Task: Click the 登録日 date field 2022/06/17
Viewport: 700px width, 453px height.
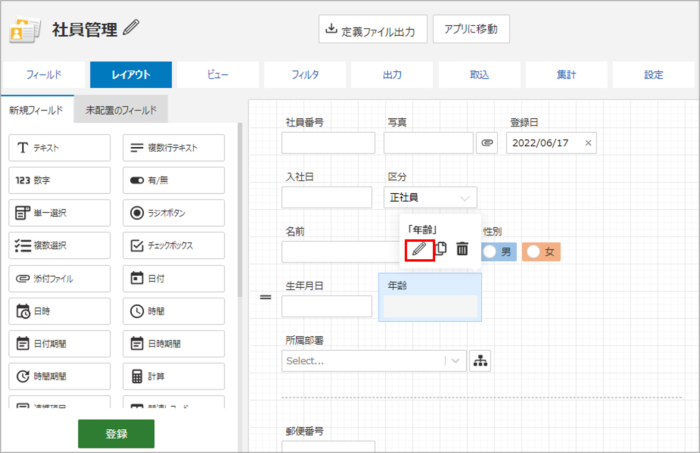Action: [x=551, y=143]
